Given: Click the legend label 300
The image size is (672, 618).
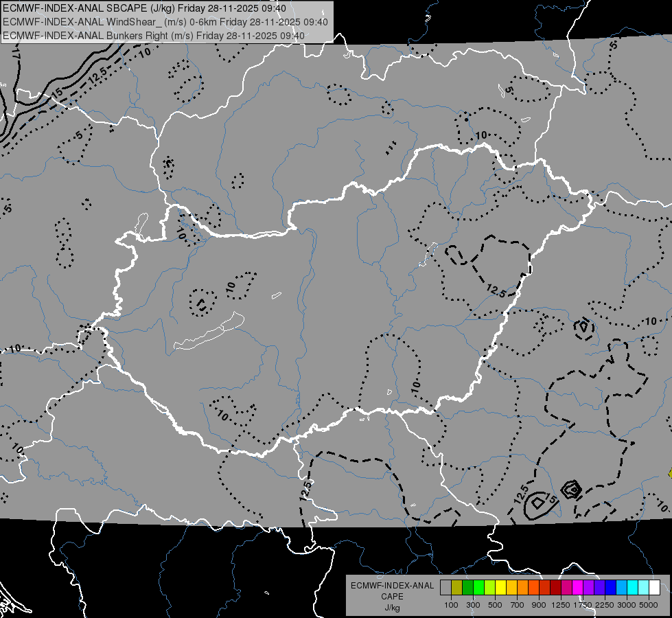Looking at the screenshot, I should click(x=473, y=605).
